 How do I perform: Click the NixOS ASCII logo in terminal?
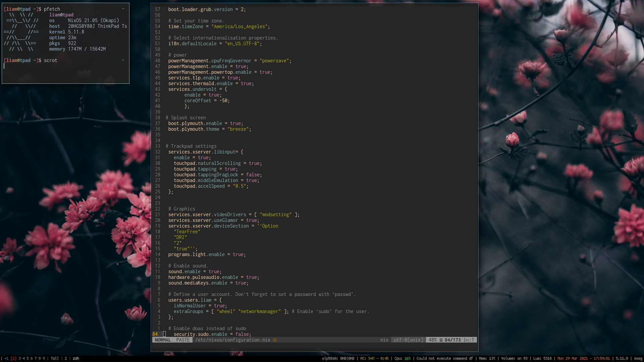pyautogui.click(x=21, y=32)
